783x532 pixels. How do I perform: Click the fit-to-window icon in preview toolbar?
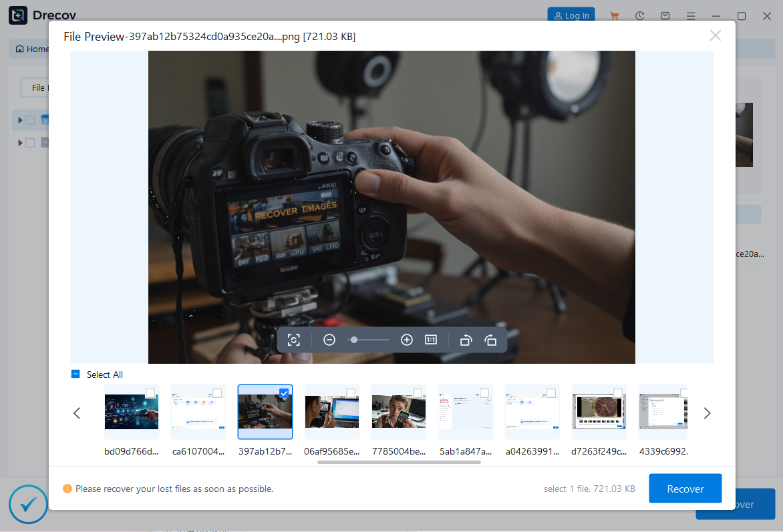tap(294, 340)
